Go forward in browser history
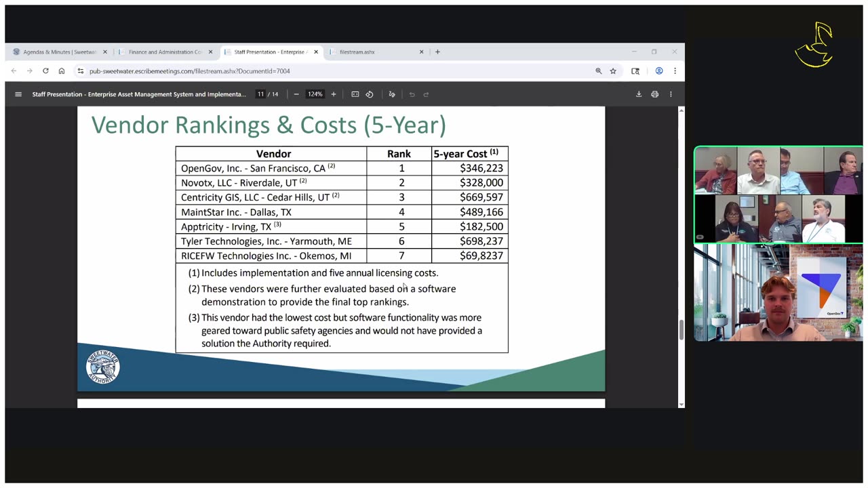The width and height of the screenshot is (868, 488). coord(29,70)
